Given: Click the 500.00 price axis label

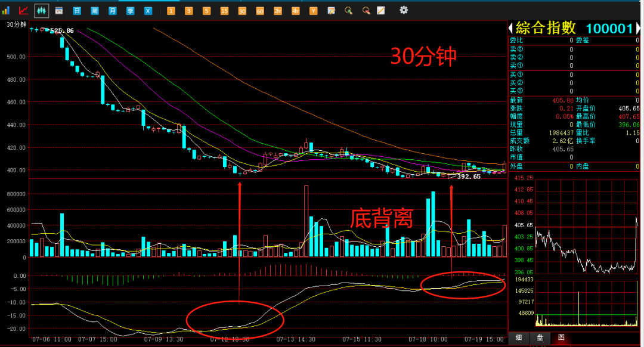Looking at the screenshot, I should point(16,57).
